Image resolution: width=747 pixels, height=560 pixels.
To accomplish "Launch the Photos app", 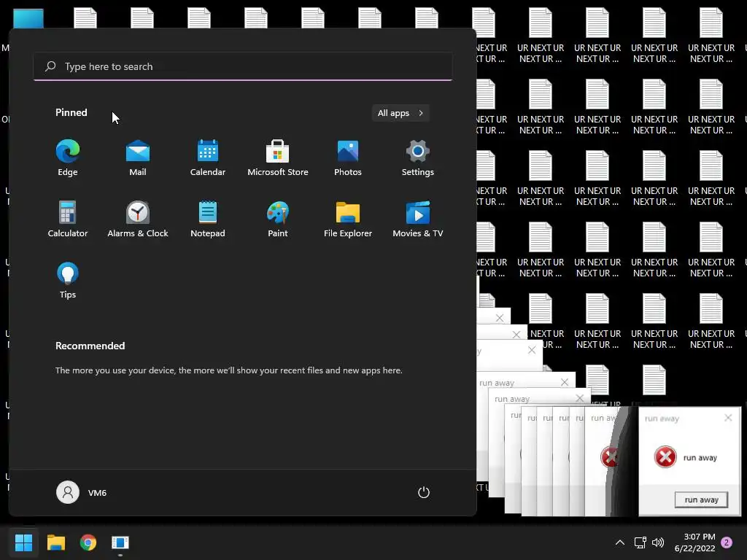I will coord(348,158).
